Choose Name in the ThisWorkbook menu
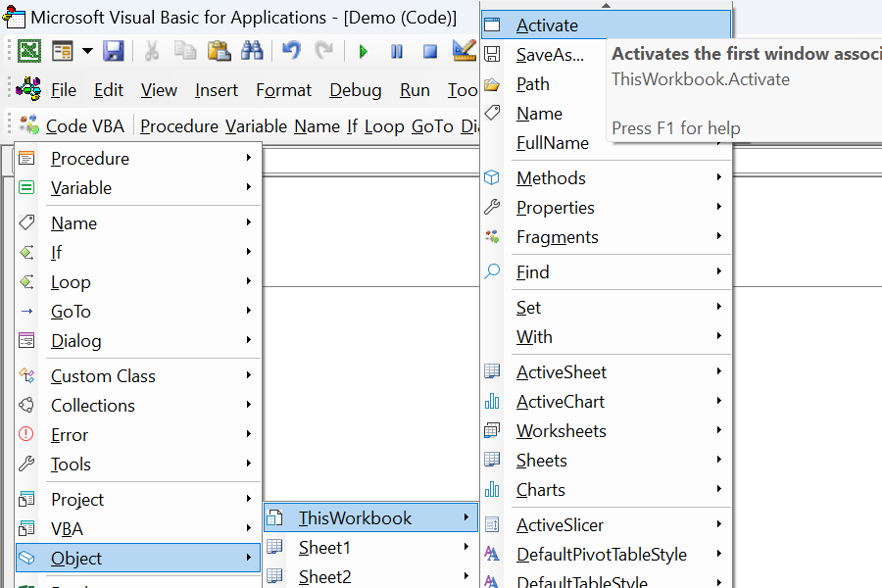Screen dimensions: 882x588 [544, 114]
